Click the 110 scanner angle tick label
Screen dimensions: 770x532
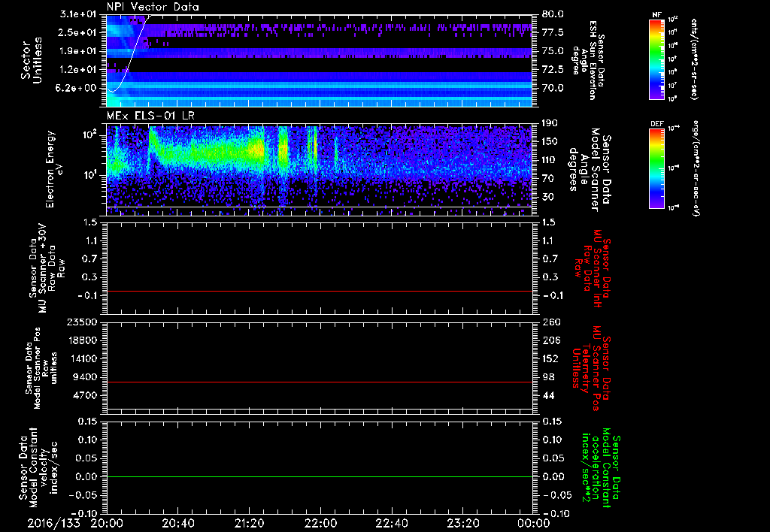[x=550, y=160]
